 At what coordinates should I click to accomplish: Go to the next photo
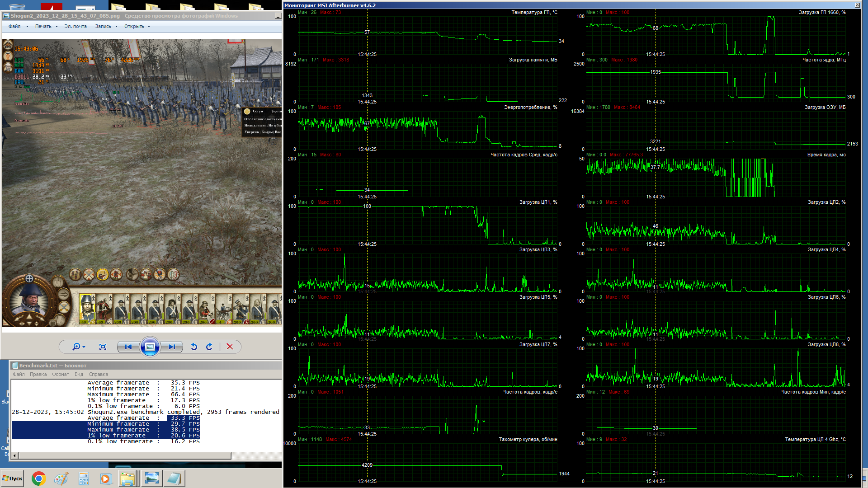pyautogui.click(x=171, y=347)
